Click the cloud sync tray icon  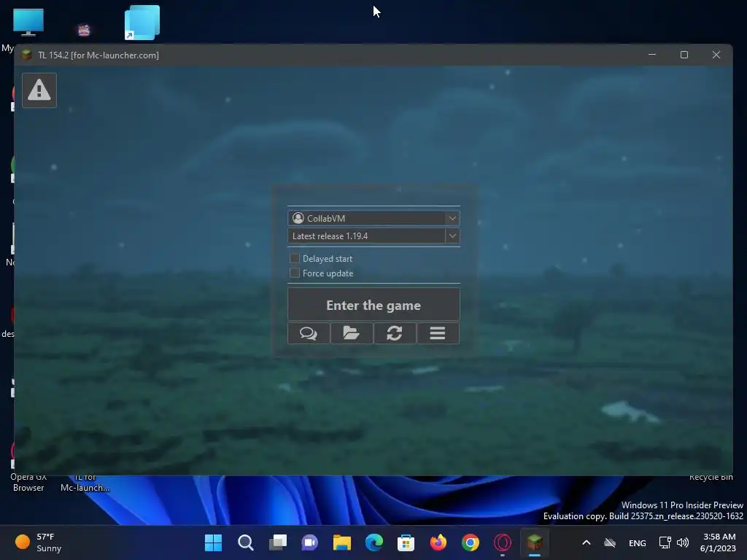610,542
